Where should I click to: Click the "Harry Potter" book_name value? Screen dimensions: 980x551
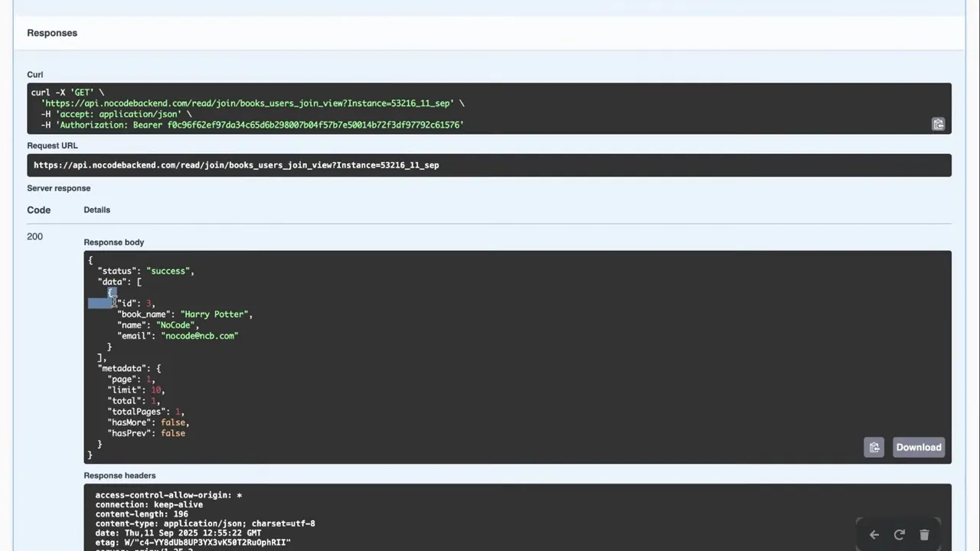coord(215,315)
